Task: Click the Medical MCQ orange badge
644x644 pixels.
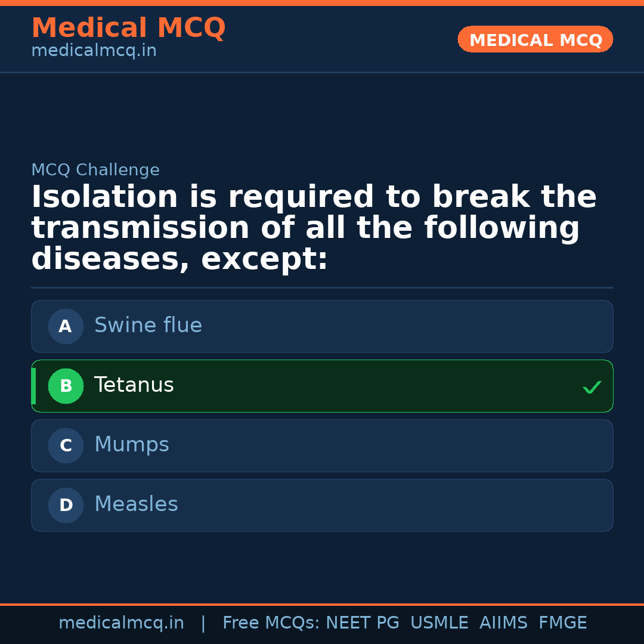Action: pyautogui.click(x=535, y=39)
